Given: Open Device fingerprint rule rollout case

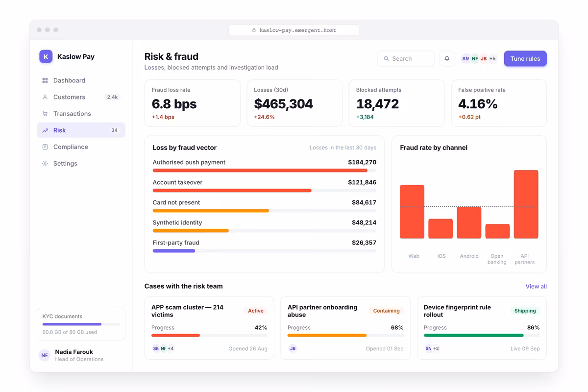Looking at the screenshot, I should click(482, 328).
